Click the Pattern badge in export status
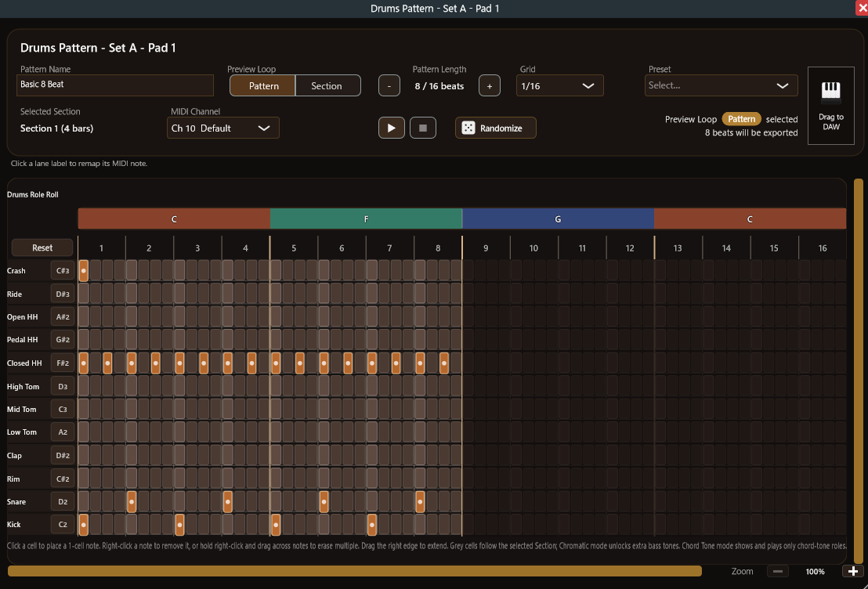Screen dimensions: 868x589 pyautogui.click(x=741, y=119)
